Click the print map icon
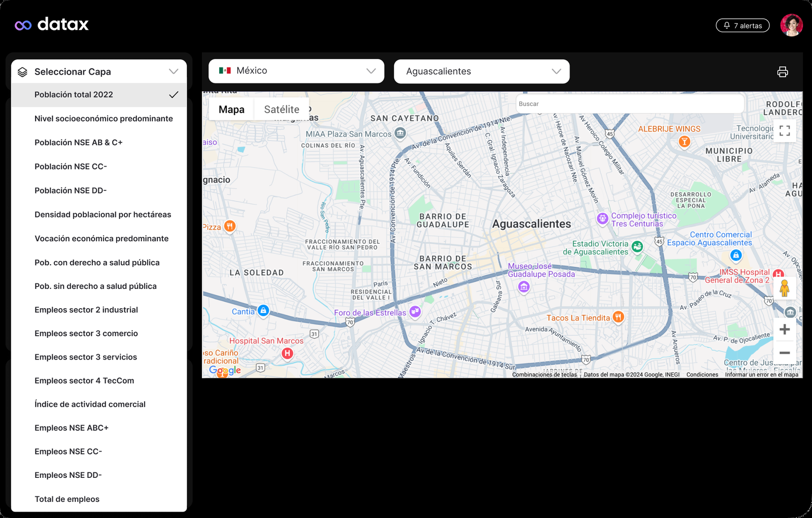Viewport: 812px width, 518px height. 783,72
